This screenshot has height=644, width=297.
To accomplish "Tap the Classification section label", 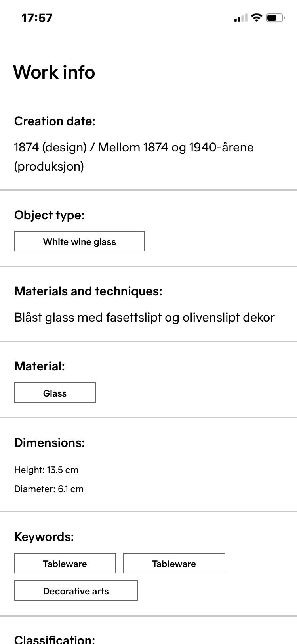I will pyautogui.click(x=55, y=638).
